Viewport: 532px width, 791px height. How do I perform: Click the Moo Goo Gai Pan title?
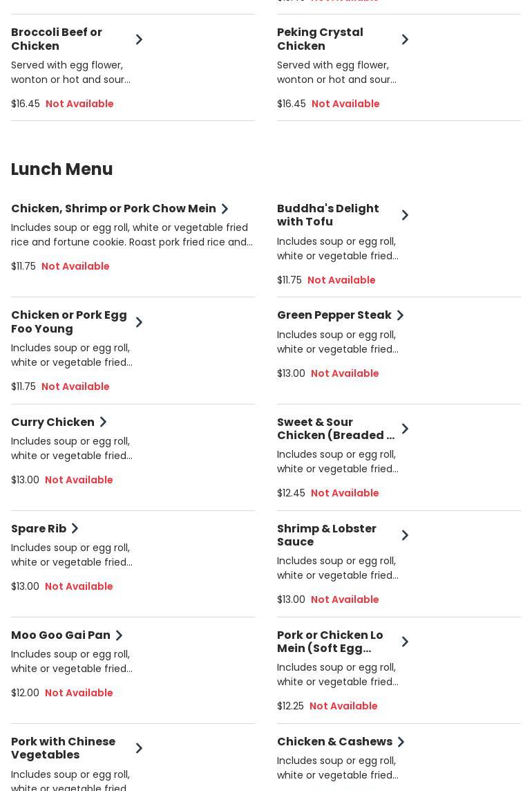[x=61, y=635]
